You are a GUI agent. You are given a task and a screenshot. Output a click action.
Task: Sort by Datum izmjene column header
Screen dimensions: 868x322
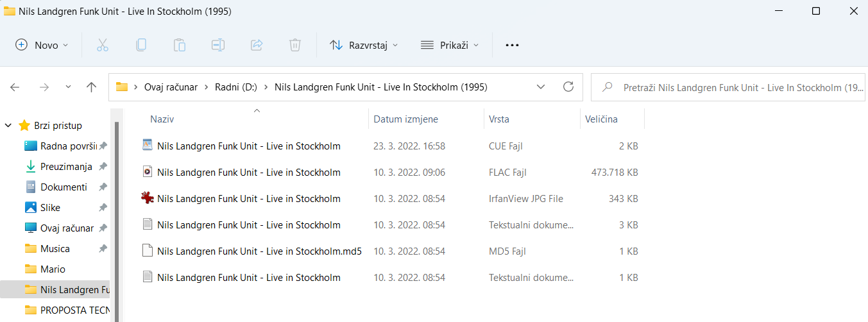point(427,119)
